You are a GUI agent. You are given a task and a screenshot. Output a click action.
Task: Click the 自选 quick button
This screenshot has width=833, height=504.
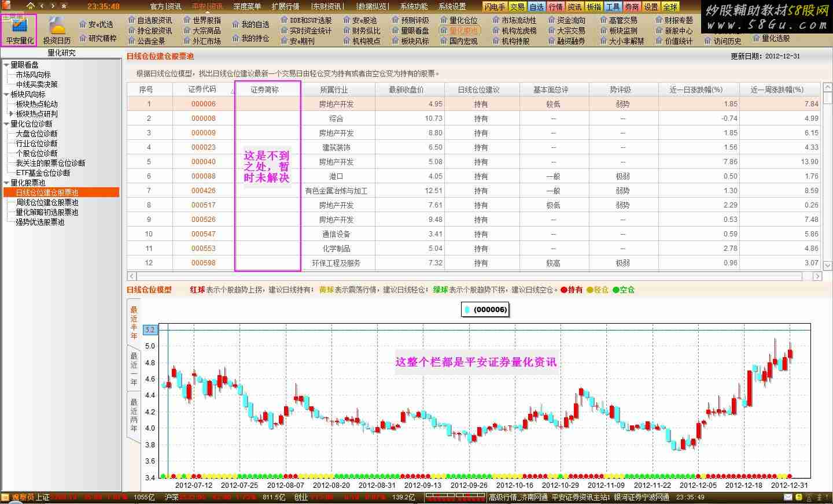click(x=537, y=7)
